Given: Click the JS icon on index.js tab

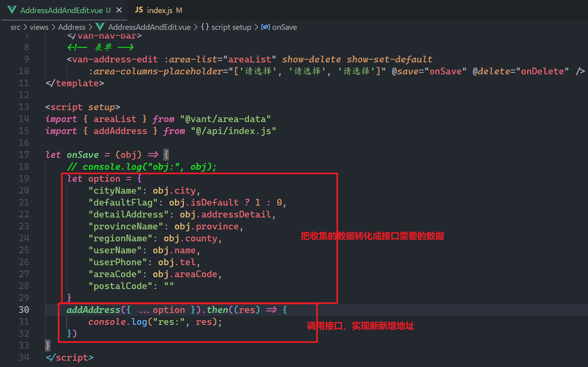Looking at the screenshot, I should (139, 10).
